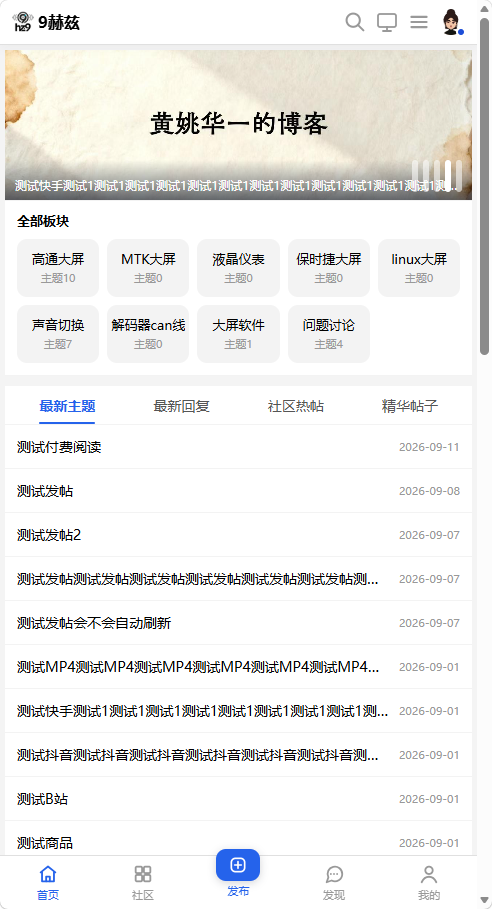Open the linux大屏 board
The image size is (492, 909).
419,268
